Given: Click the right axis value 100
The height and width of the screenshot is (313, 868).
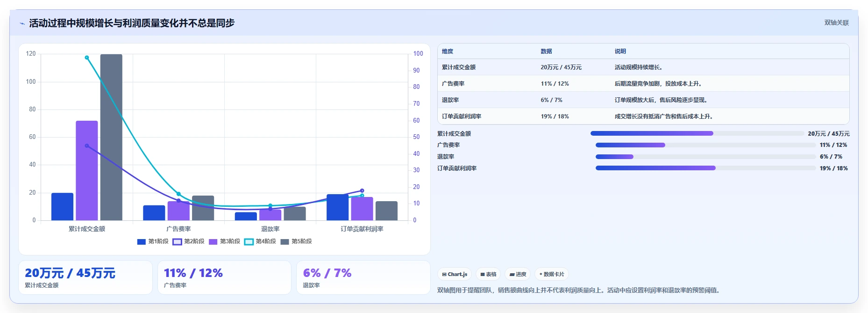Looking at the screenshot, I should tap(418, 54).
